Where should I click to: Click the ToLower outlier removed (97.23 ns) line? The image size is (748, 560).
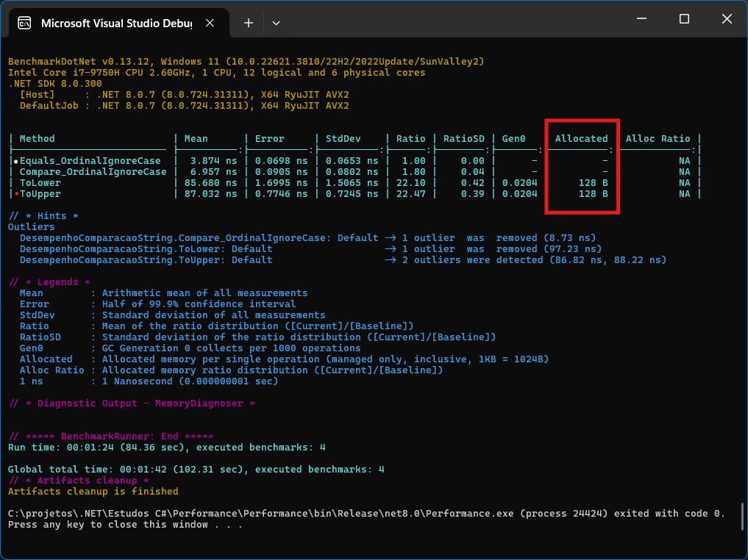point(310,249)
